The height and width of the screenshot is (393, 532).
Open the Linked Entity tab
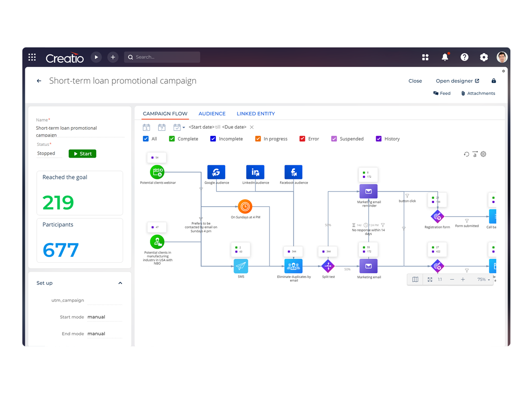pos(255,113)
